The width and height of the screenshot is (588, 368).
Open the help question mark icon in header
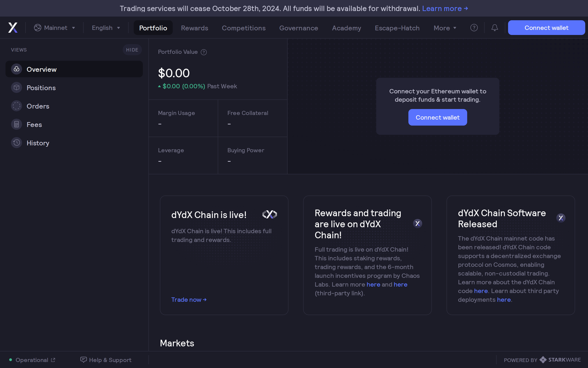(x=474, y=28)
